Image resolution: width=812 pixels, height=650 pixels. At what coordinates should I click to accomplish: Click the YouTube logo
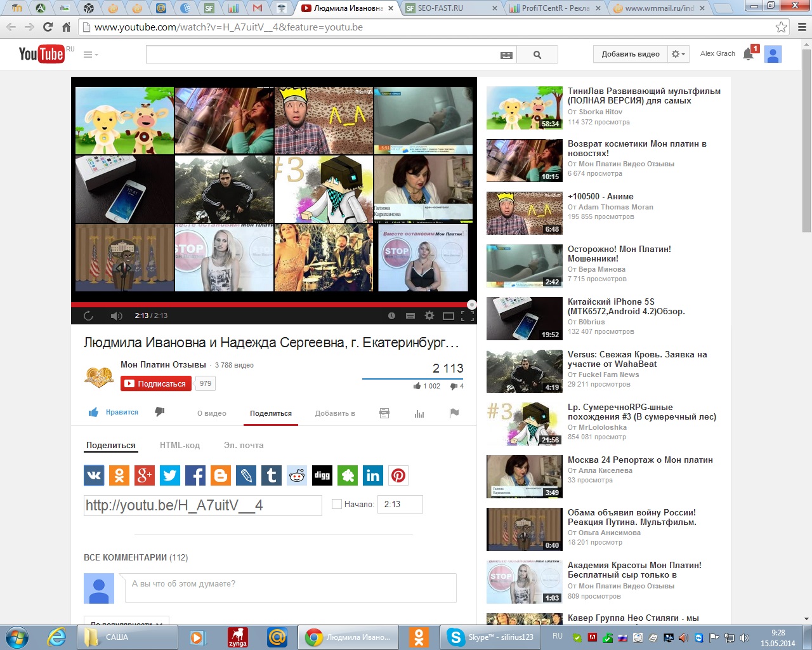(41, 54)
